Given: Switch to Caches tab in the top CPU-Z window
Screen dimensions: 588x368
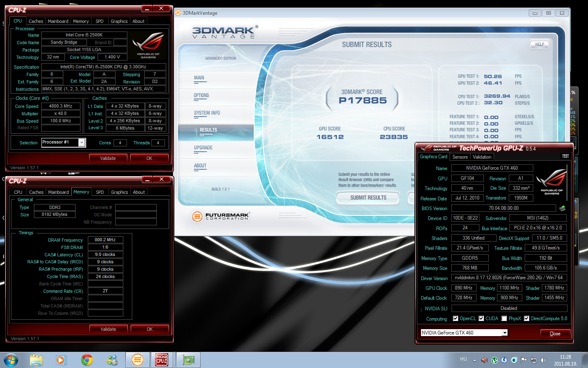Looking at the screenshot, I should pyautogui.click(x=36, y=21).
